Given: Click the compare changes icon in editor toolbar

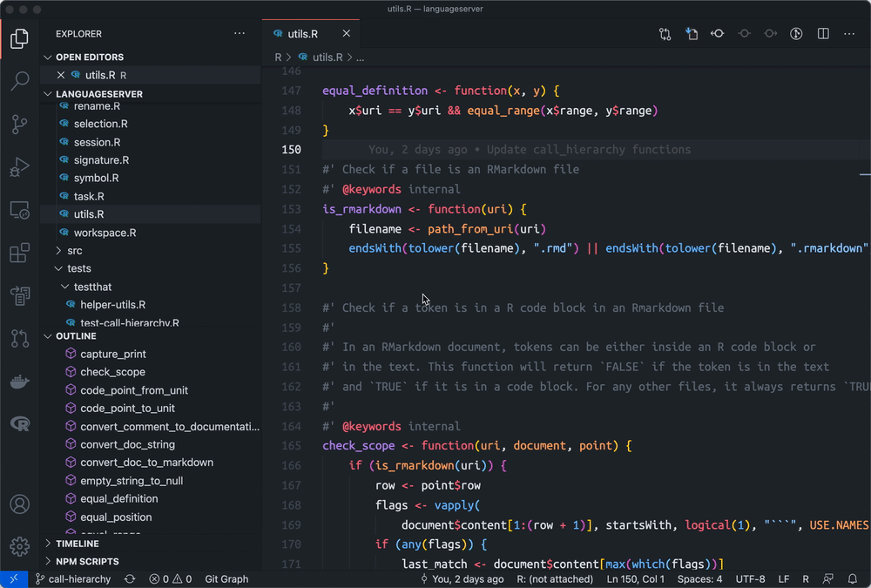Looking at the screenshot, I should 665,34.
